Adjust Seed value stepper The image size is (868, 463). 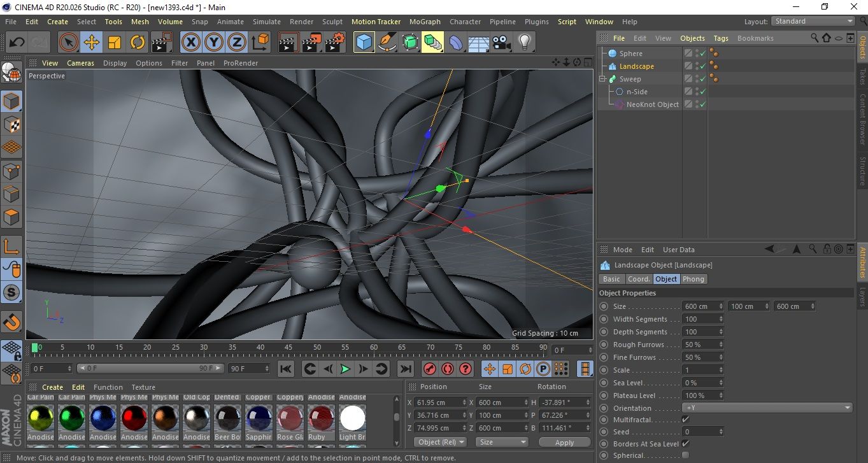click(721, 432)
